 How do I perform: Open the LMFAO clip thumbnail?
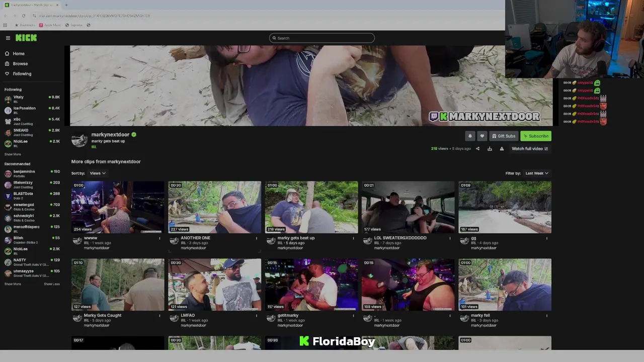(214, 285)
